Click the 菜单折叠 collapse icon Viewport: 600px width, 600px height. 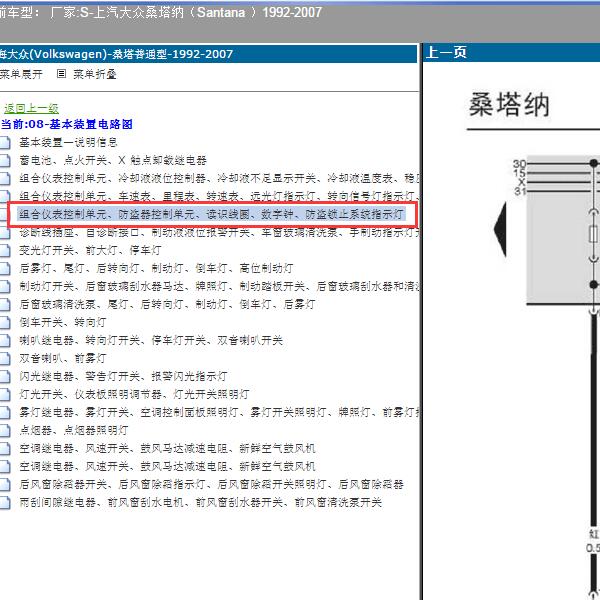coord(61,73)
